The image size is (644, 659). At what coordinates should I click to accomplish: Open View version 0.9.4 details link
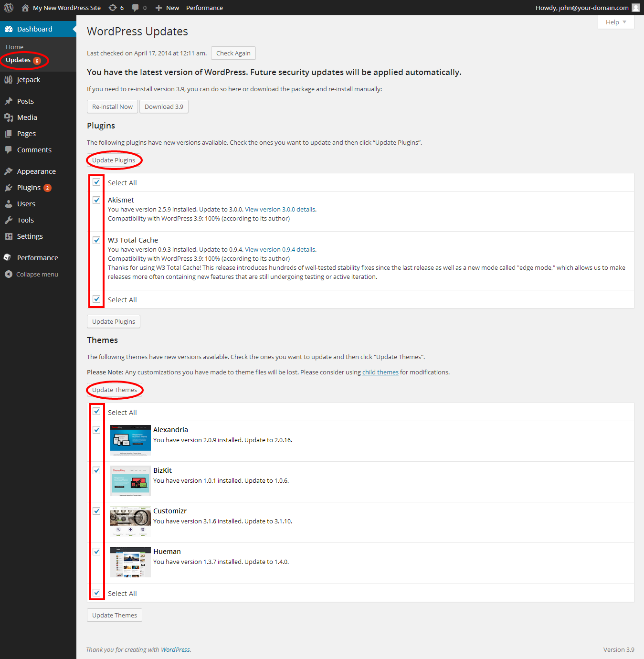(280, 249)
